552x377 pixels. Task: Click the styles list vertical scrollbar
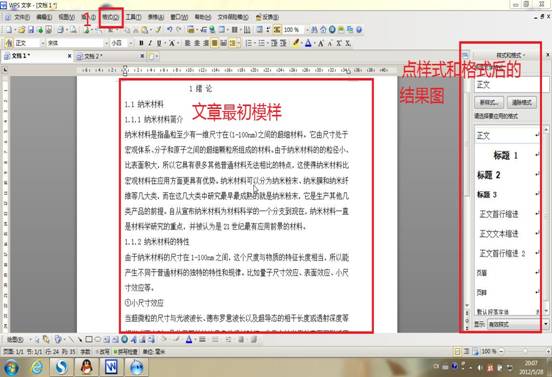(x=546, y=221)
